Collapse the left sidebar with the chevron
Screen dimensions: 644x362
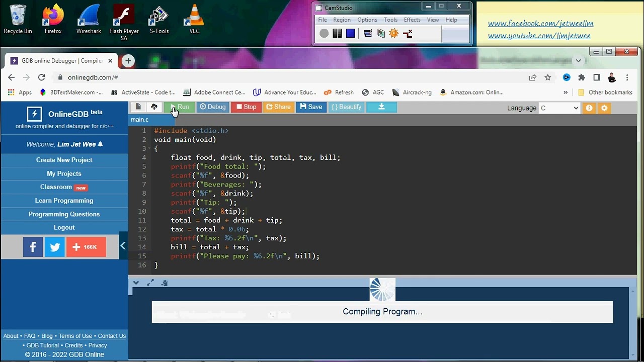(123, 246)
